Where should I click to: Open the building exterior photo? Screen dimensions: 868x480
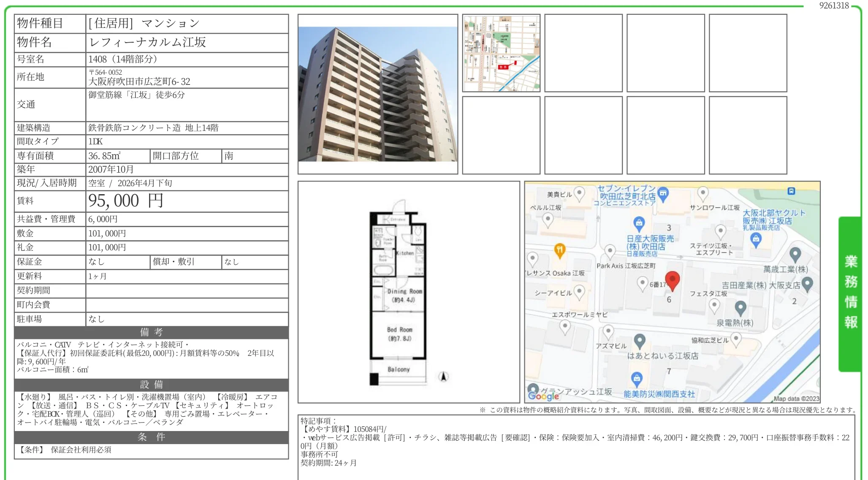377,94
